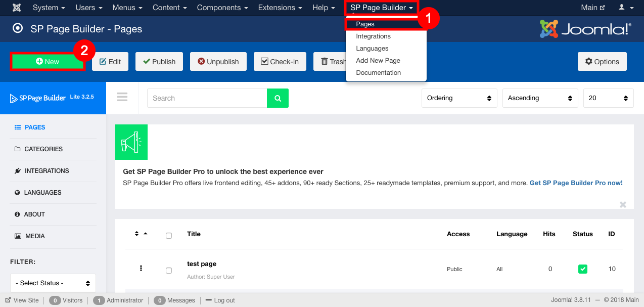The height and width of the screenshot is (307, 644).
Task: Expand the Menus menu
Action: pos(127,8)
